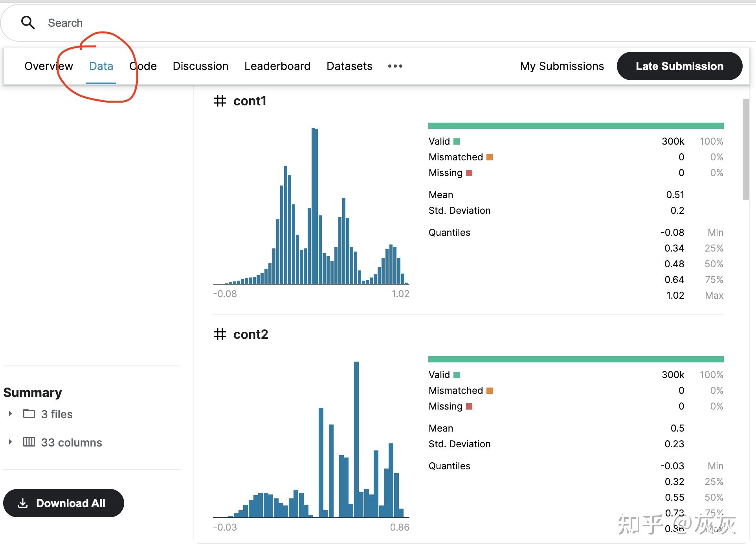Select the Datasets tab
Screen dimensions: 756x555
(x=349, y=66)
